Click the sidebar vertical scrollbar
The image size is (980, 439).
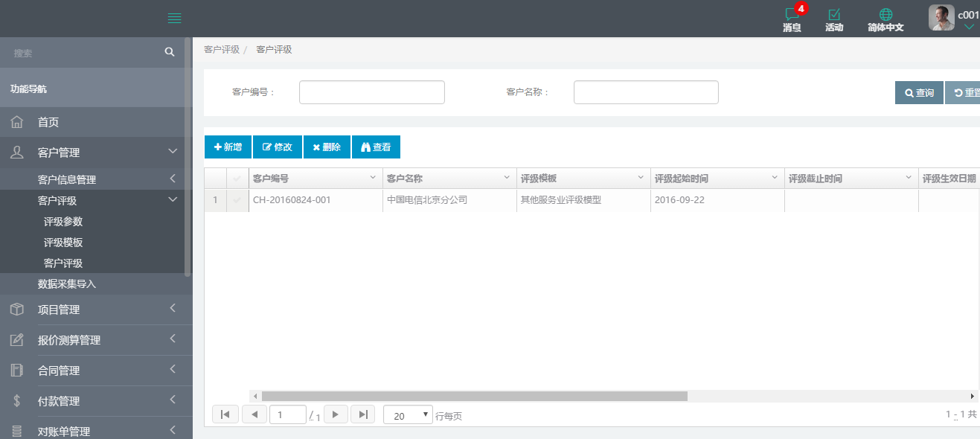[x=188, y=157]
